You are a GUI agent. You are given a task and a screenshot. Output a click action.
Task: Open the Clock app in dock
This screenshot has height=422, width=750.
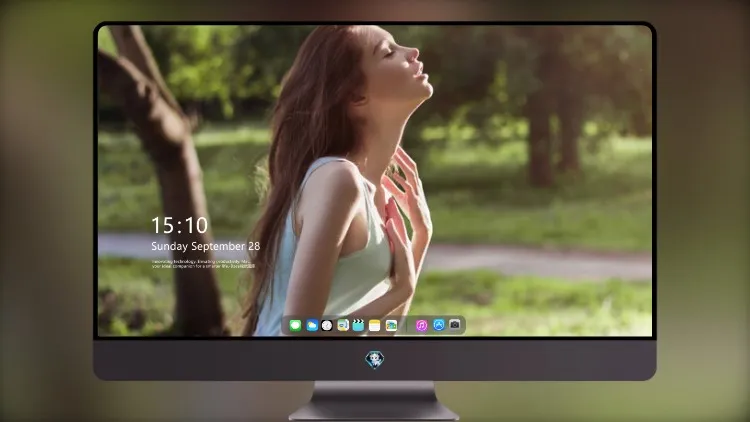click(327, 326)
